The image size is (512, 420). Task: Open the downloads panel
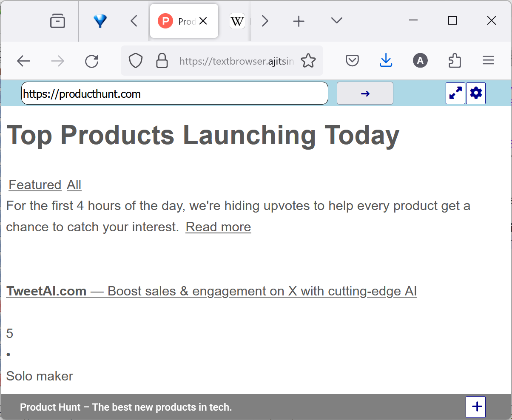pyautogui.click(x=386, y=61)
